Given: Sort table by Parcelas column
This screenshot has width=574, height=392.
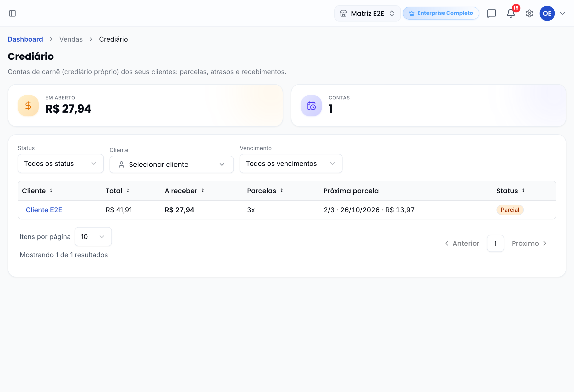Looking at the screenshot, I should [x=265, y=191].
